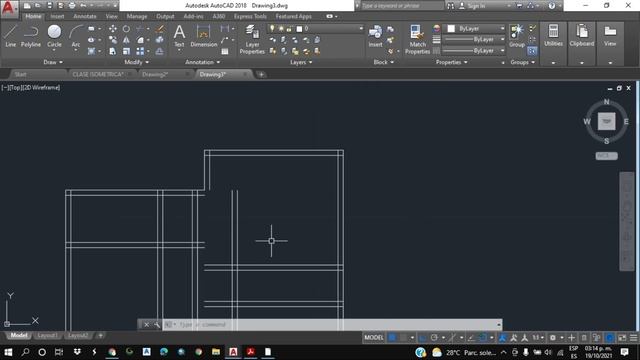Click the customization hamburger icon in status bar

click(x=633, y=338)
